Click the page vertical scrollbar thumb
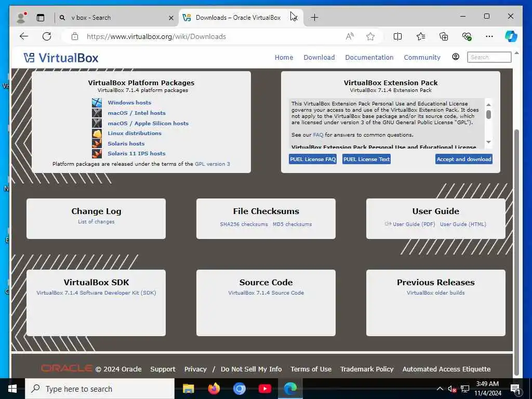532x399 pixels. coord(516,252)
